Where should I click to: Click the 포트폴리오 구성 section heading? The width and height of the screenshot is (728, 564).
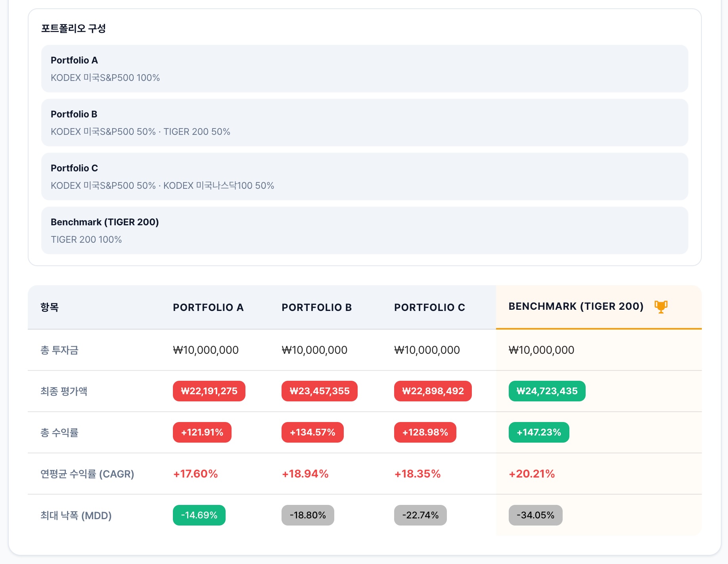click(x=73, y=29)
